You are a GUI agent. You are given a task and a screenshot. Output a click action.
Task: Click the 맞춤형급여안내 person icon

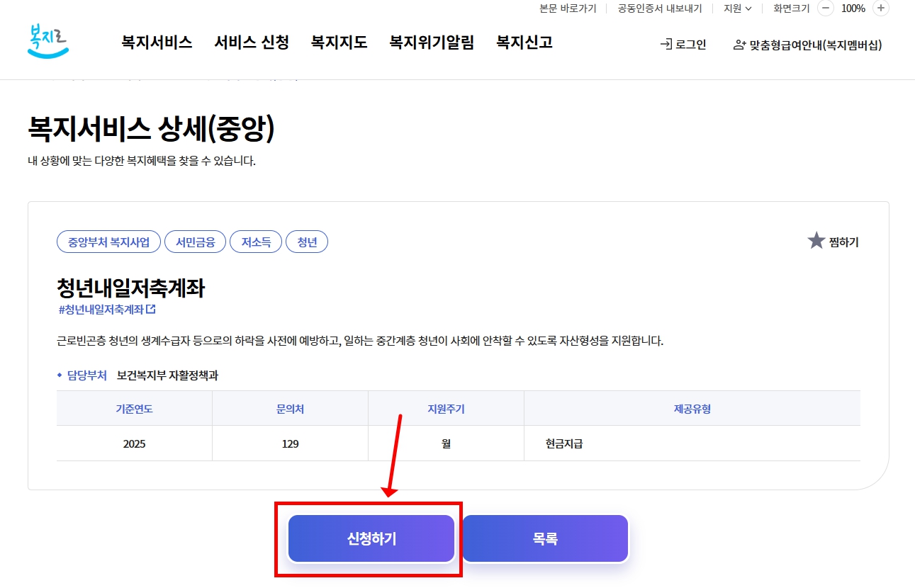coord(740,45)
